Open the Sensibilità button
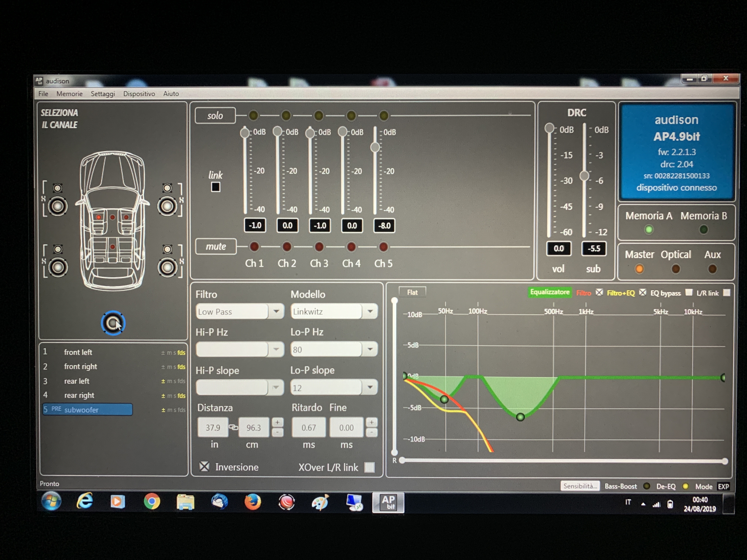 pos(580,486)
